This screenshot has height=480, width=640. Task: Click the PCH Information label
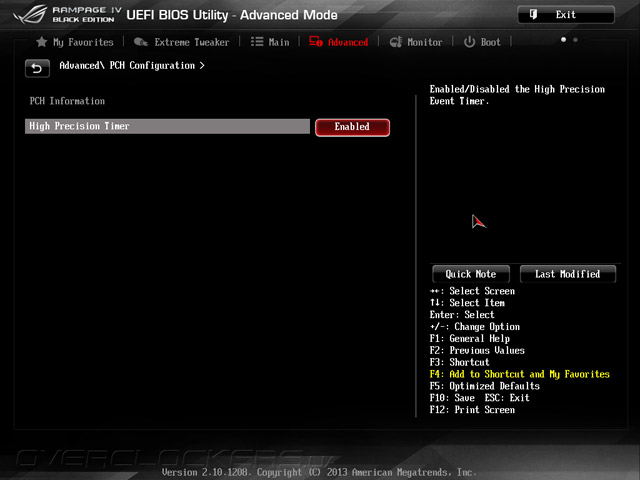point(67,101)
